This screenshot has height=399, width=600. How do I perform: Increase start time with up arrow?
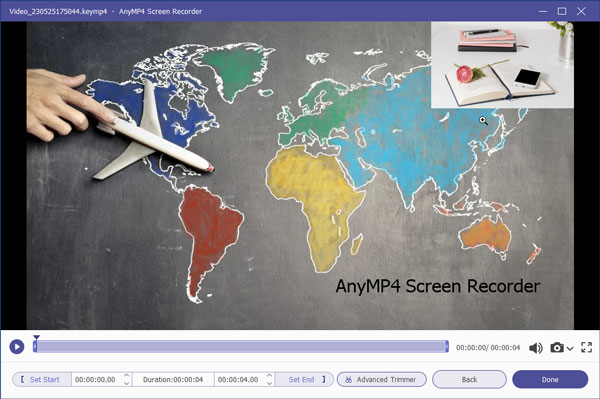coord(127,376)
